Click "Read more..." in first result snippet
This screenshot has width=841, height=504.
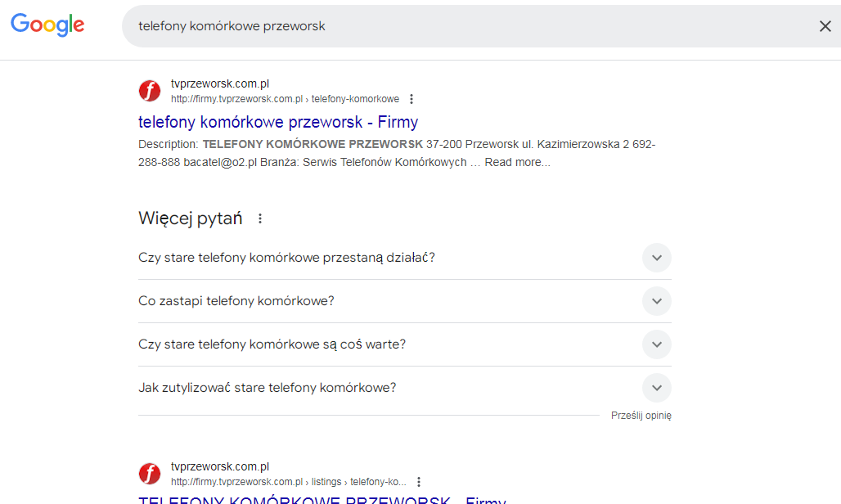(x=517, y=162)
